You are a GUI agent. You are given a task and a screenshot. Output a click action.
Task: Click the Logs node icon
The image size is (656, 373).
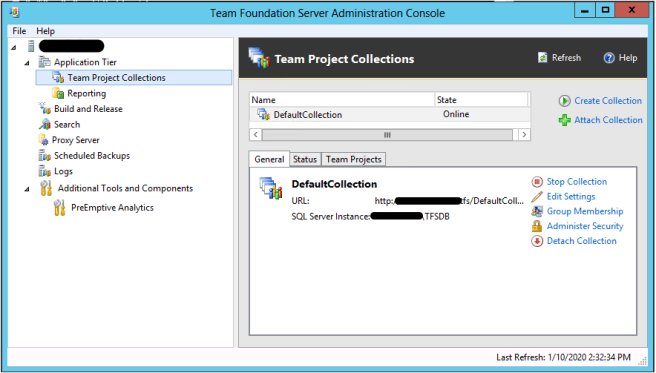pos(44,171)
